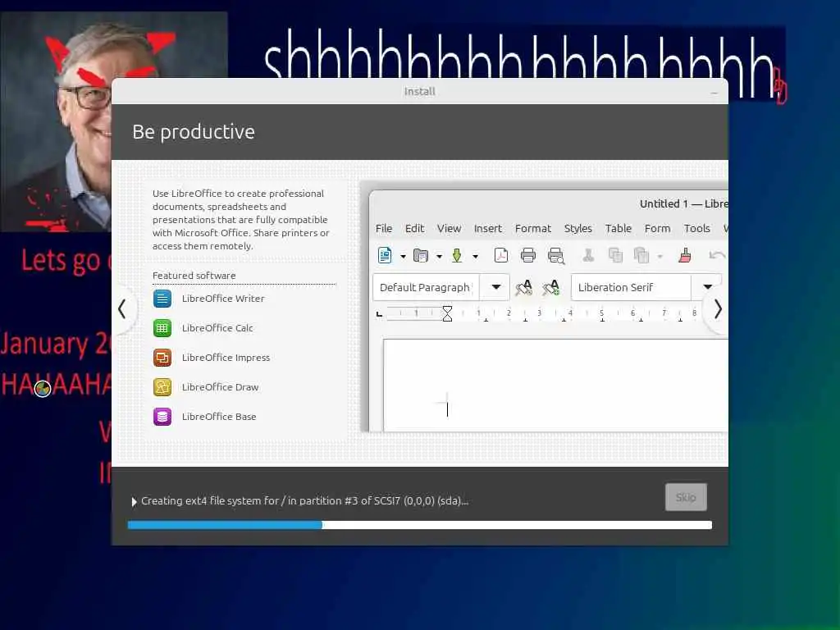The height and width of the screenshot is (630, 840).
Task: Click the Save download-arrow icon
Action: point(457,256)
